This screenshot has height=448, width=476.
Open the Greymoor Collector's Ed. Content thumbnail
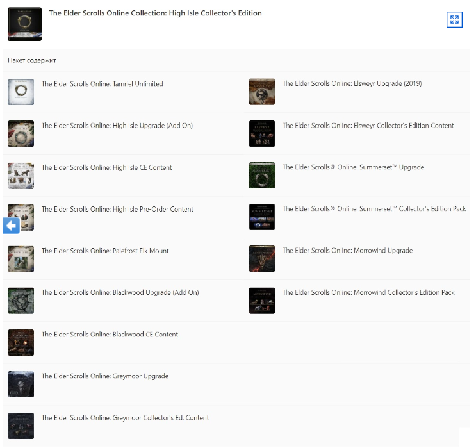point(21,426)
